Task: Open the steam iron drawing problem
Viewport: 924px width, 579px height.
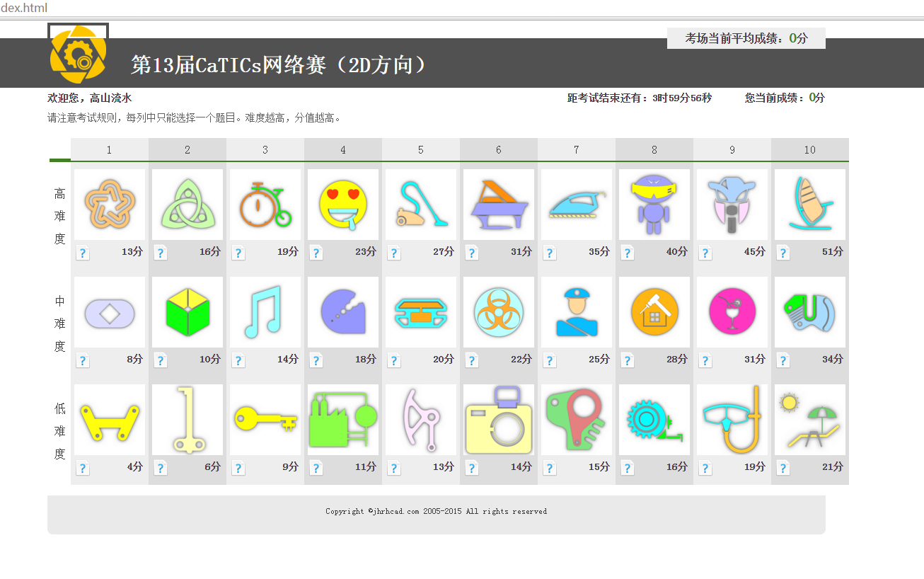Action: pyautogui.click(x=577, y=204)
